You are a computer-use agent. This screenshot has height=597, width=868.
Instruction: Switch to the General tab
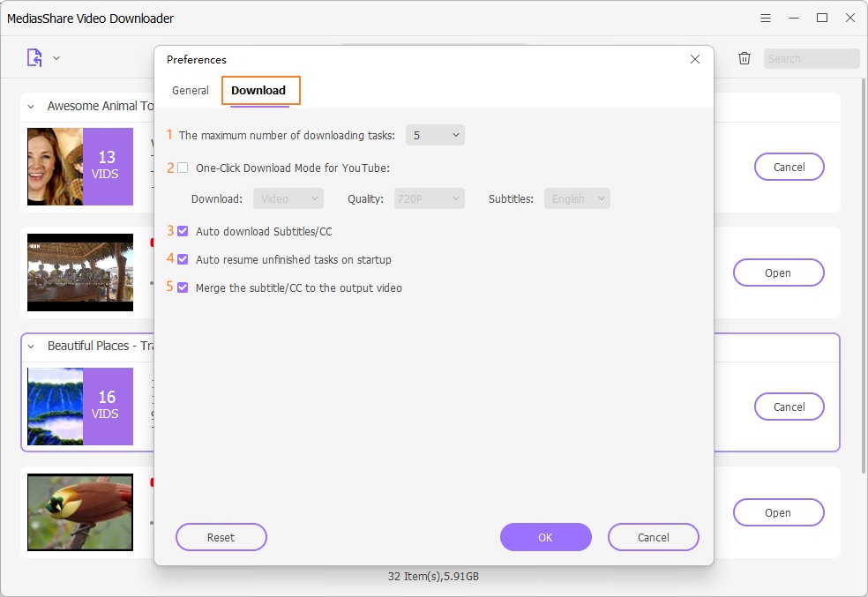(x=191, y=91)
